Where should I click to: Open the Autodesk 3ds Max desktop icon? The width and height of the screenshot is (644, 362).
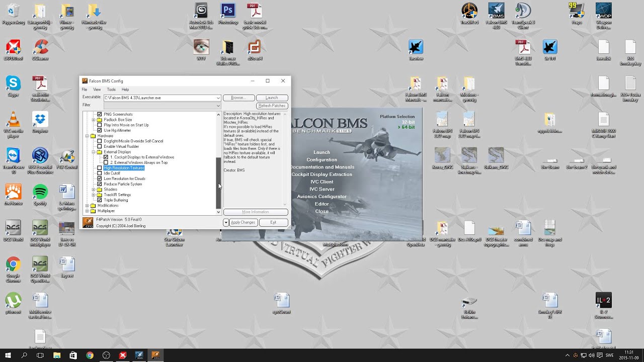click(x=201, y=16)
